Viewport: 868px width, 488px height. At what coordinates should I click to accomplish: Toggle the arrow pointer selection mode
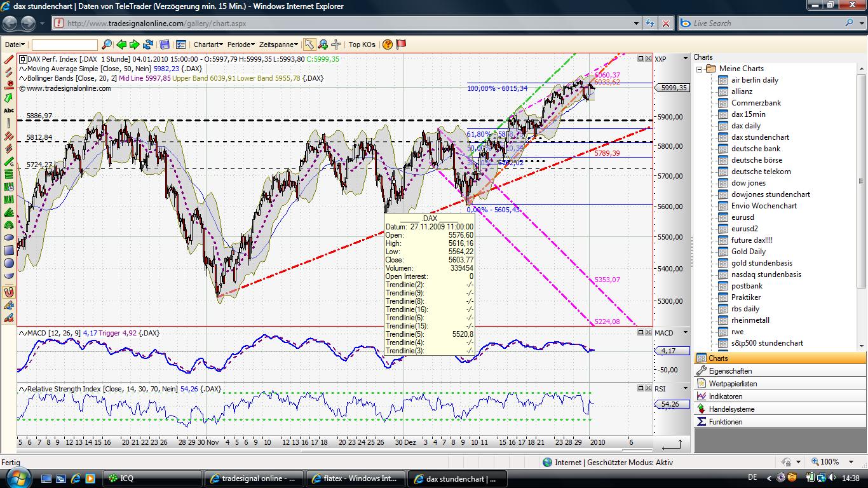point(309,44)
